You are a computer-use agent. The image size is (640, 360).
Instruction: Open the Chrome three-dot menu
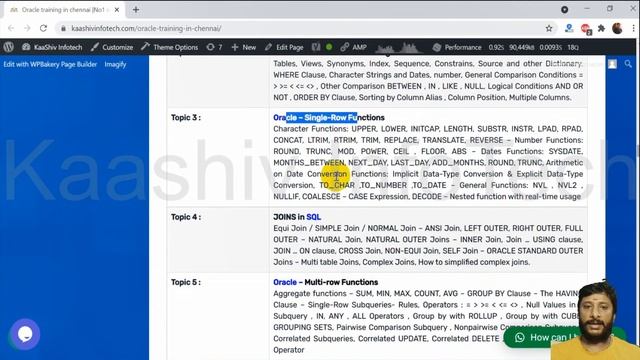633,28
